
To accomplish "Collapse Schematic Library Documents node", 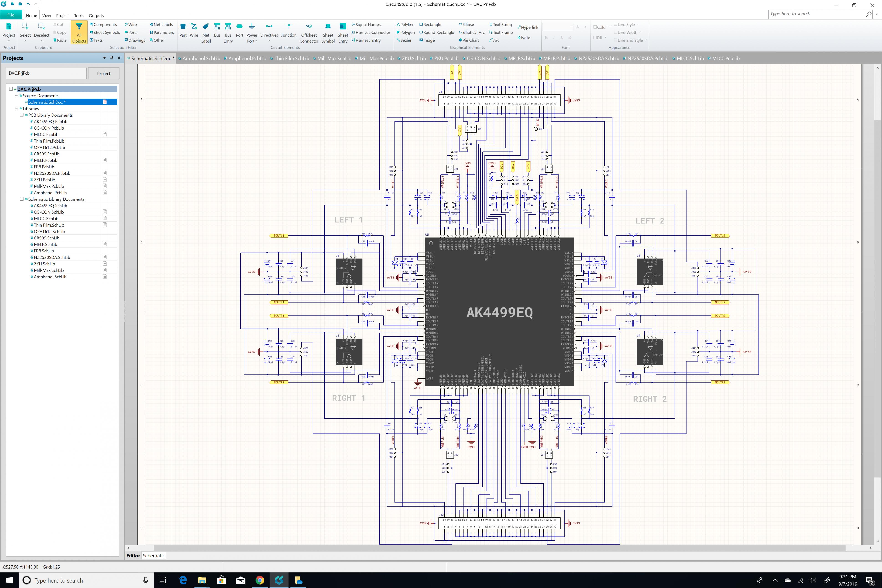I will point(22,199).
